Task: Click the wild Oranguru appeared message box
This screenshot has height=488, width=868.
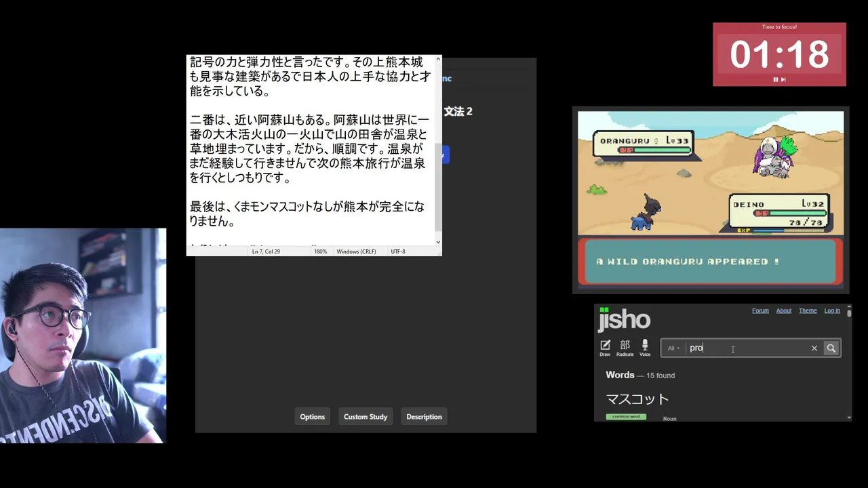Action: pyautogui.click(x=710, y=261)
